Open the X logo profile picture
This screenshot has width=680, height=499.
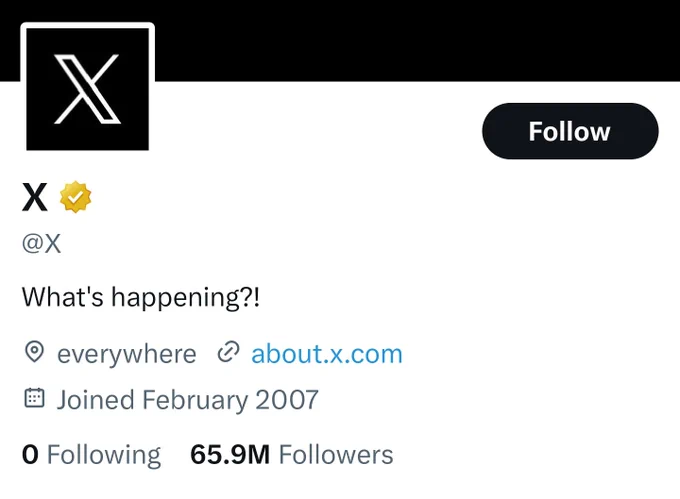coord(88,89)
